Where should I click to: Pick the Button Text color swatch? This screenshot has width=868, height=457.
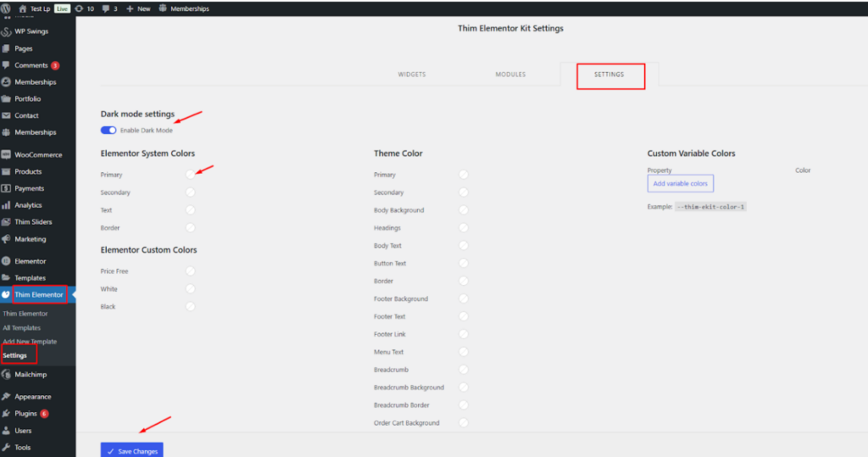[x=464, y=263]
